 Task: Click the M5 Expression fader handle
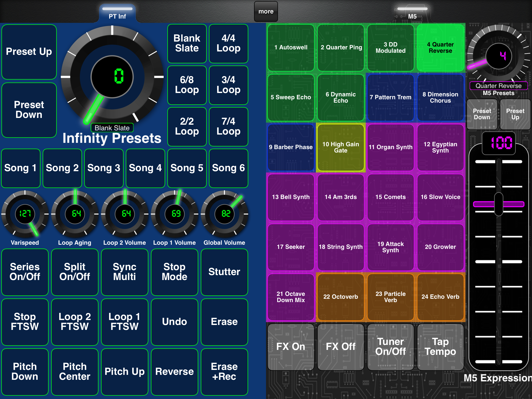(x=499, y=204)
